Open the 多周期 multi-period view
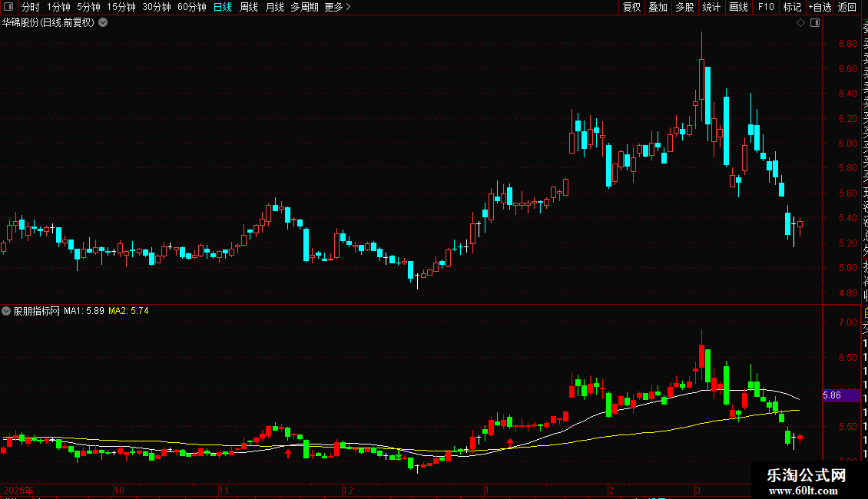 304,7
